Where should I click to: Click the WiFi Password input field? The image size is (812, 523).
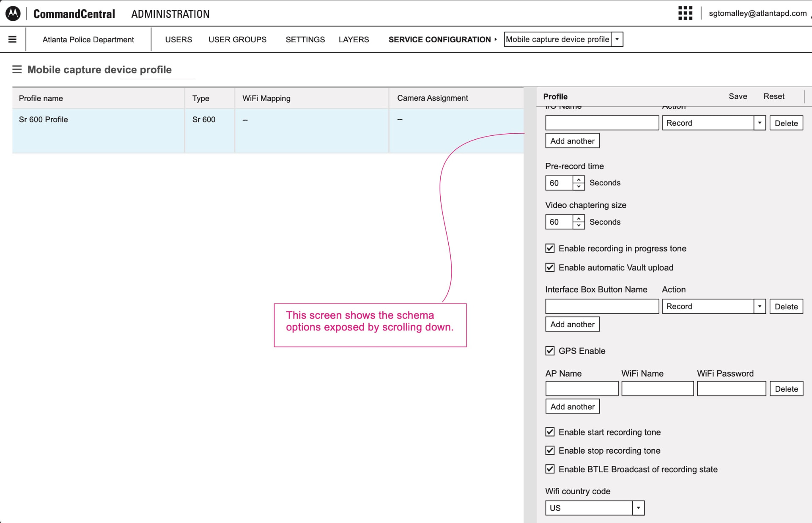coord(732,389)
